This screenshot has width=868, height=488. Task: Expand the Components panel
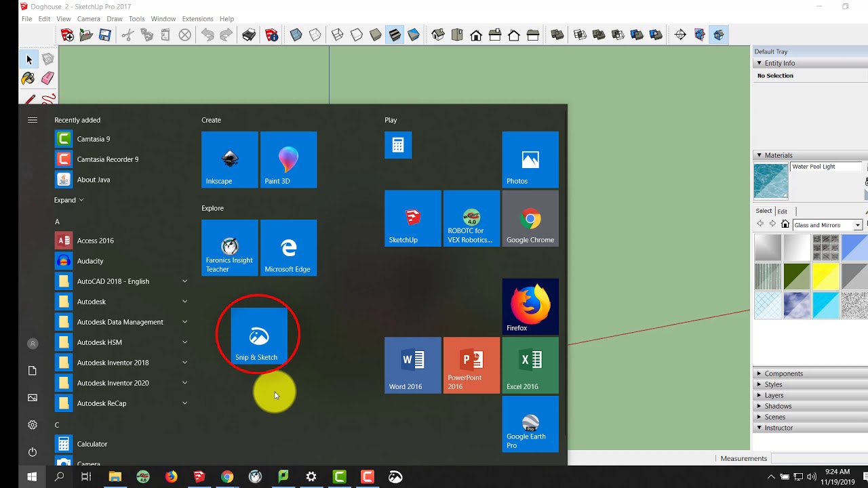tap(759, 373)
